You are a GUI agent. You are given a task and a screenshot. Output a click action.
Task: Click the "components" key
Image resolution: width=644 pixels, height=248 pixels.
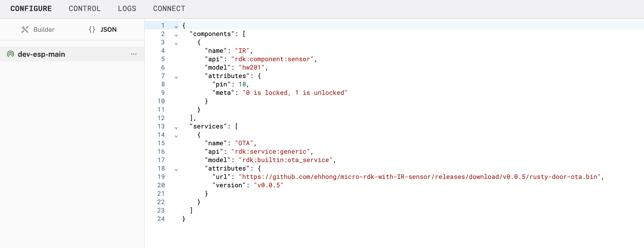pyautogui.click(x=212, y=34)
